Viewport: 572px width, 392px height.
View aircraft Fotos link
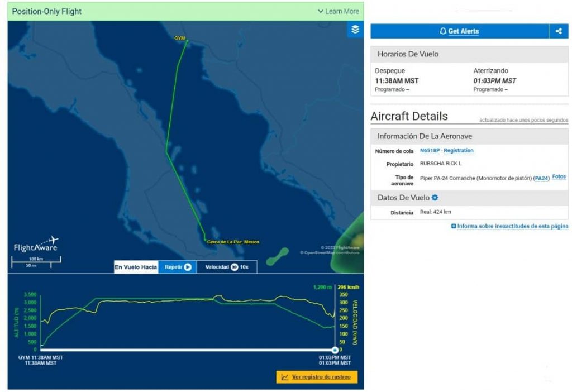pyautogui.click(x=559, y=177)
